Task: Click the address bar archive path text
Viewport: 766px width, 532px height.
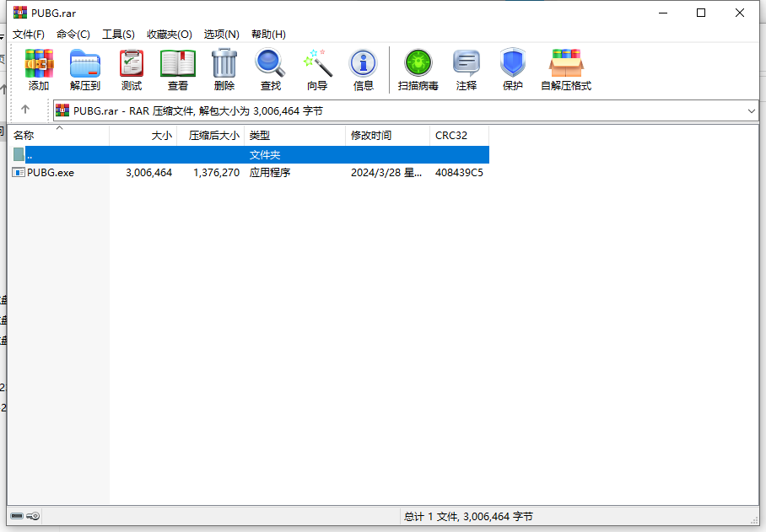Action: click(x=198, y=110)
